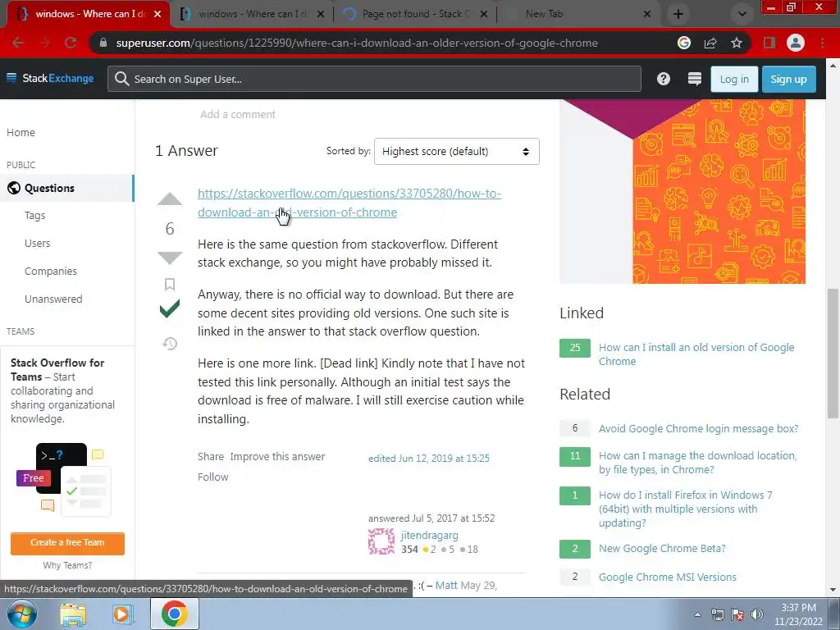Toggle the browser side panel icon
Viewport: 840px width, 630px height.
point(769,43)
